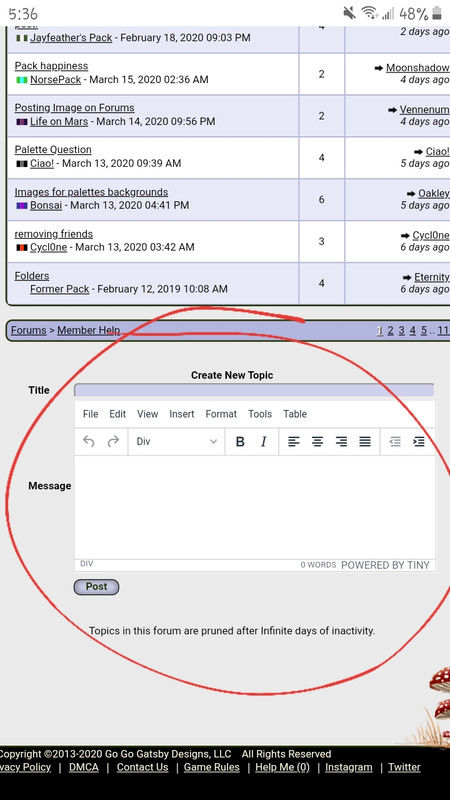Open the Instagram footer link
The image size is (450, 800).
[349, 767]
